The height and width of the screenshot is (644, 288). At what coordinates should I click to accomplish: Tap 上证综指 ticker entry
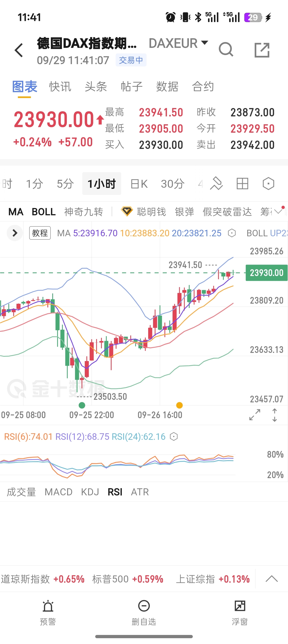point(213,579)
